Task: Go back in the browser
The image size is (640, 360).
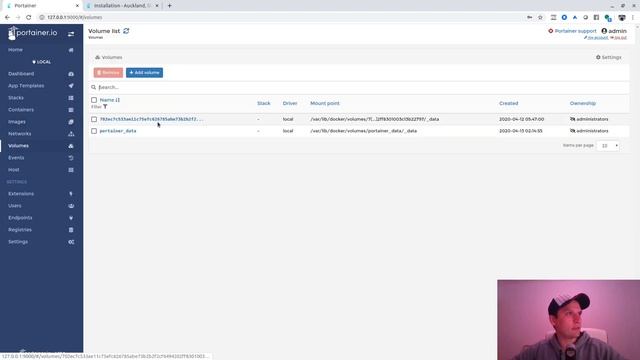Action: 7,18
